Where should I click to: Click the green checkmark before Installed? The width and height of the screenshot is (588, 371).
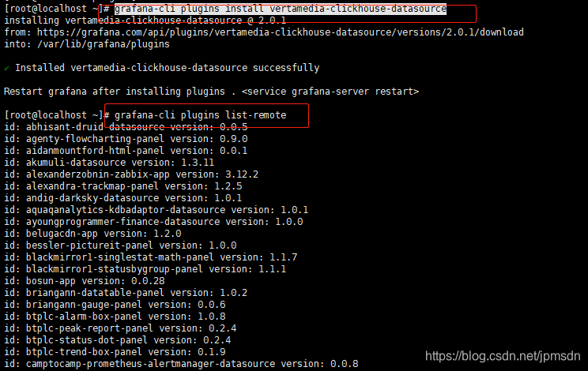(x=6, y=68)
